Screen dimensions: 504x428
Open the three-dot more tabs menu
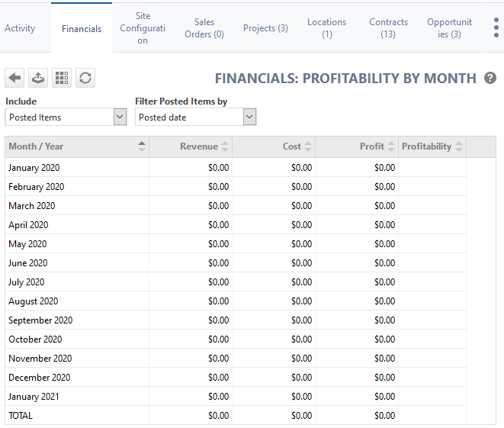[x=496, y=28]
